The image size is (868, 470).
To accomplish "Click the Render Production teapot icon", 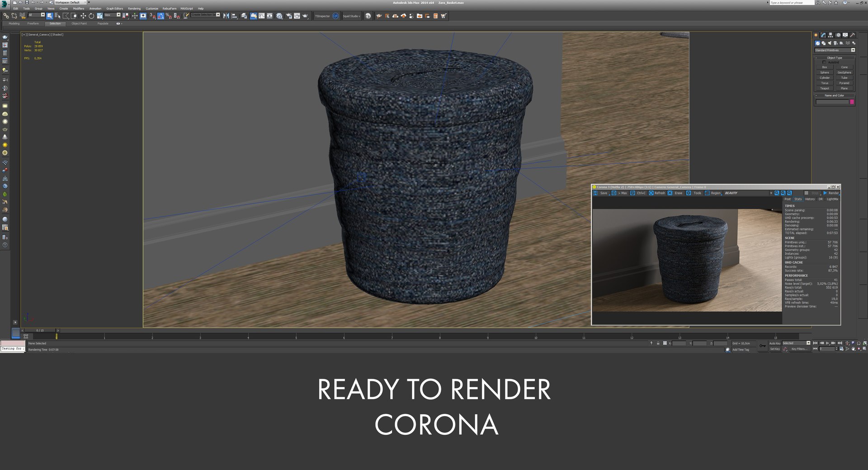I will click(x=305, y=16).
